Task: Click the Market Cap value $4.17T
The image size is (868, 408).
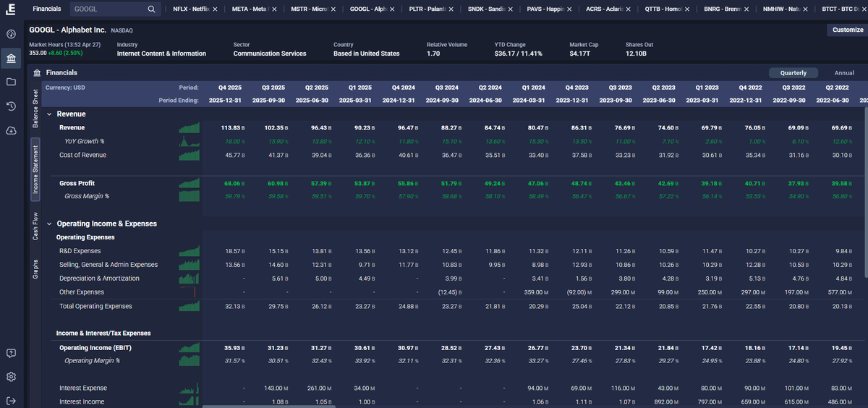Action: click(x=579, y=54)
